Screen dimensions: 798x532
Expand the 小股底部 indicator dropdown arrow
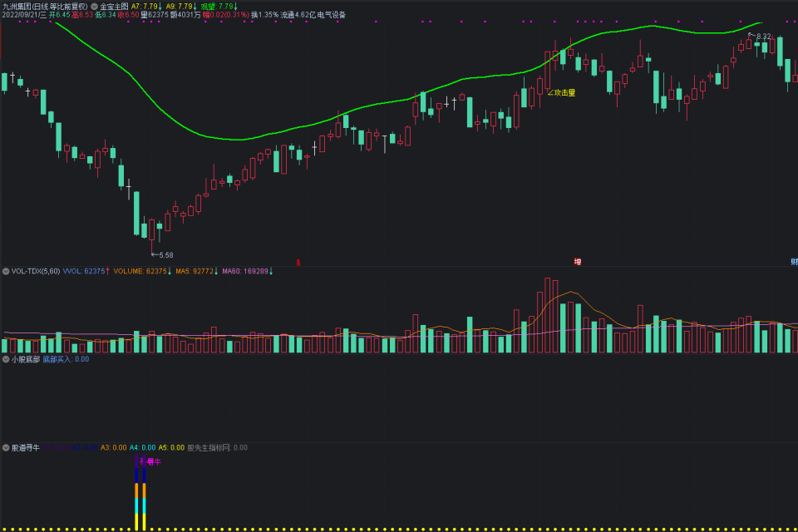click(6, 359)
